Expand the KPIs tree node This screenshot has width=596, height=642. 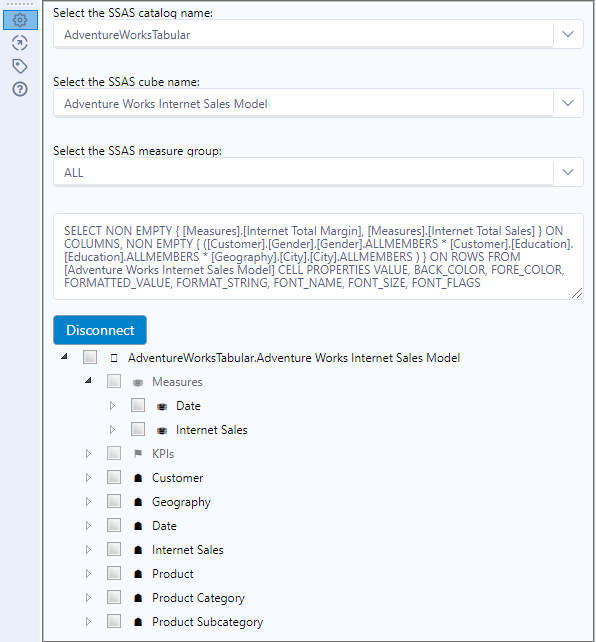click(88, 454)
